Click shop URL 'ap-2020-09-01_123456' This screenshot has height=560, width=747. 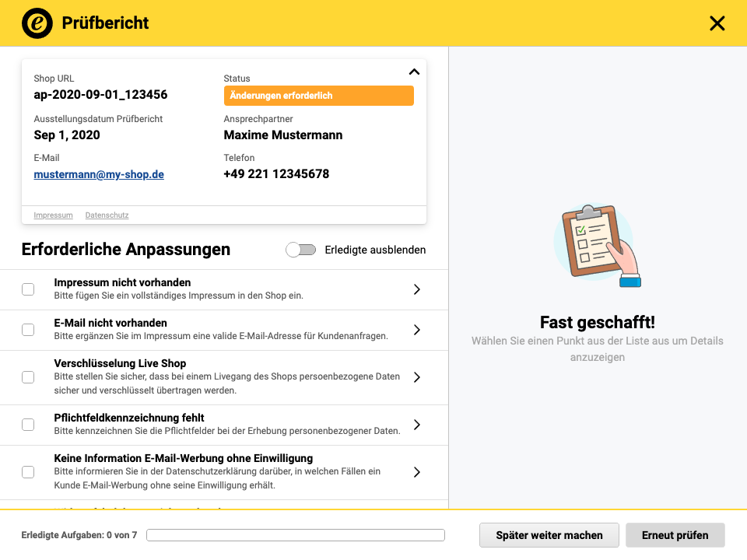click(x=100, y=94)
